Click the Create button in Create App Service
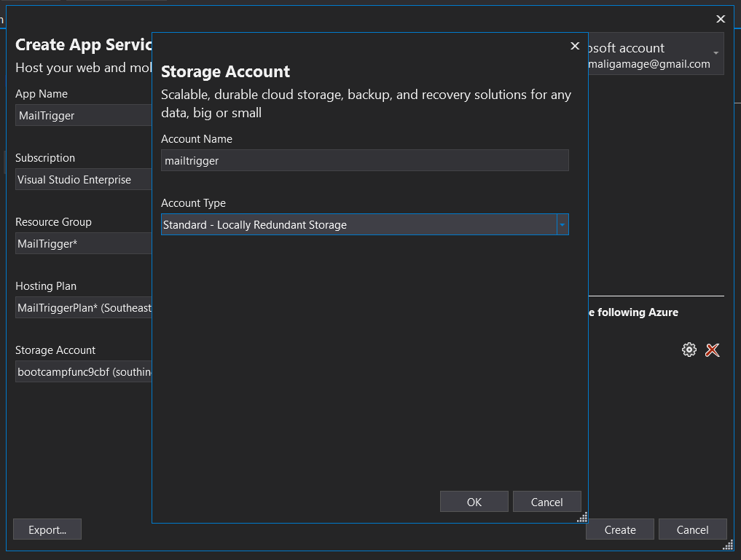This screenshot has height=560, width=741. pyautogui.click(x=620, y=530)
